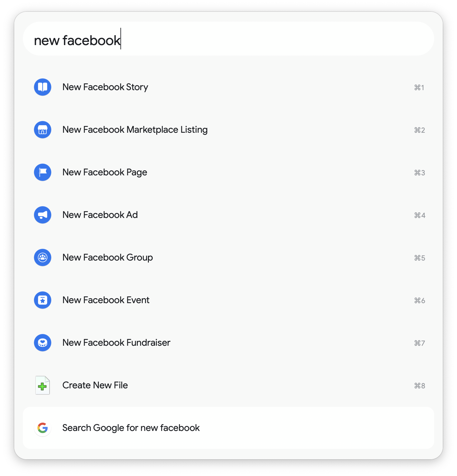Click the Fundraiser heart coin icon

coord(43,343)
